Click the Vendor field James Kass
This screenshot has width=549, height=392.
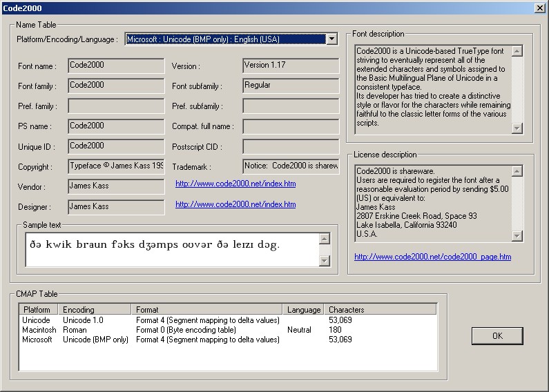point(116,186)
